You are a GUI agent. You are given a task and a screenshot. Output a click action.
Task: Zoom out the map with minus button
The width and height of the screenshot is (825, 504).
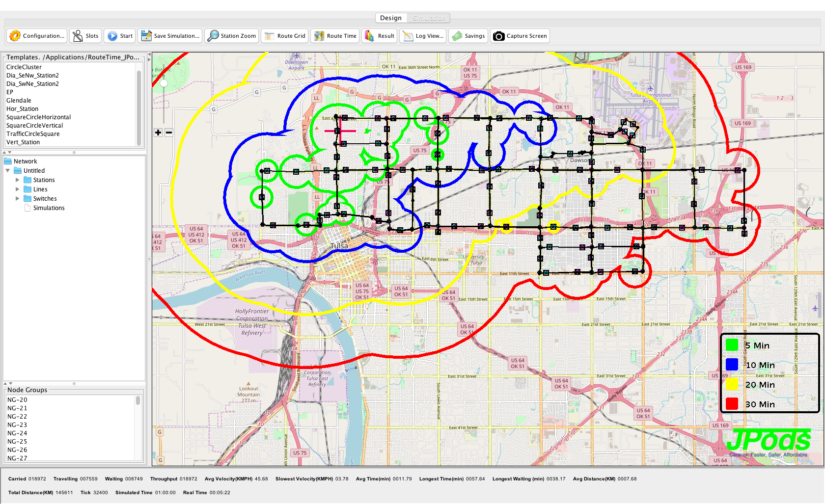click(168, 133)
